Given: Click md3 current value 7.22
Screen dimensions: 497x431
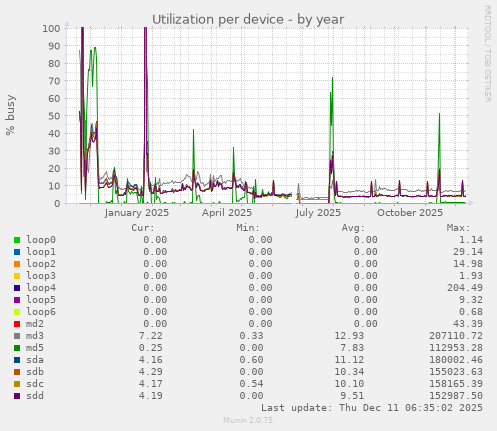Looking at the screenshot, I should [x=151, y=336].
